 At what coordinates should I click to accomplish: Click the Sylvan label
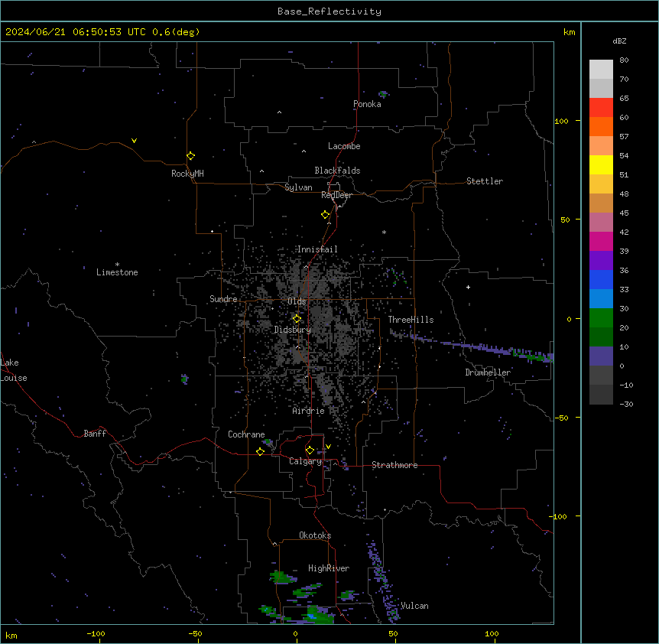pos(298,187)
